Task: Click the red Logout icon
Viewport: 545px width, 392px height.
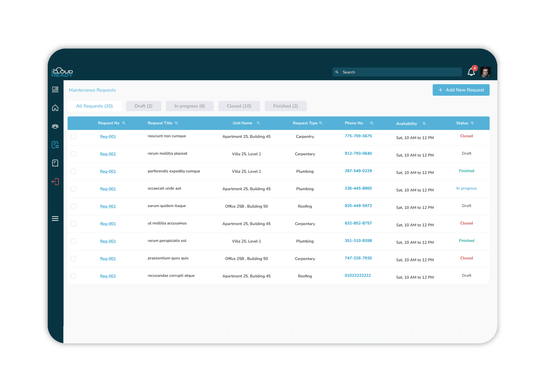Action: tap(55, 181)
